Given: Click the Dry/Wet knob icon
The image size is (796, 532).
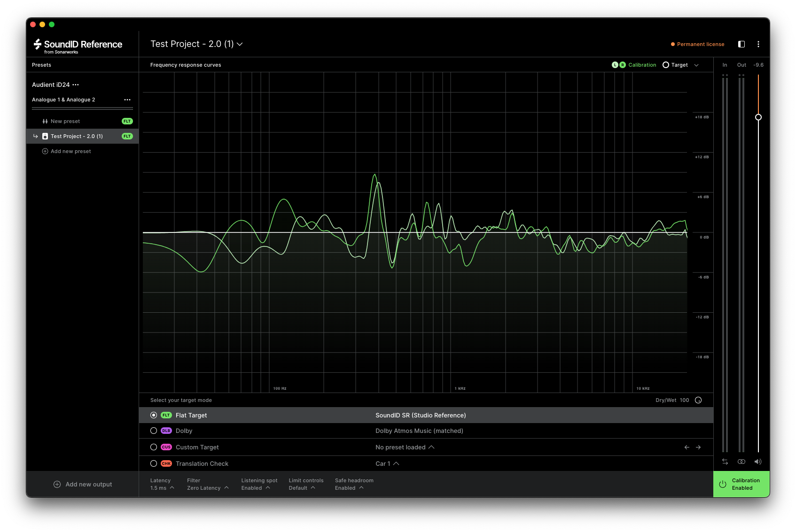Looking at the screenshot, I should click(x=698, y=400).
